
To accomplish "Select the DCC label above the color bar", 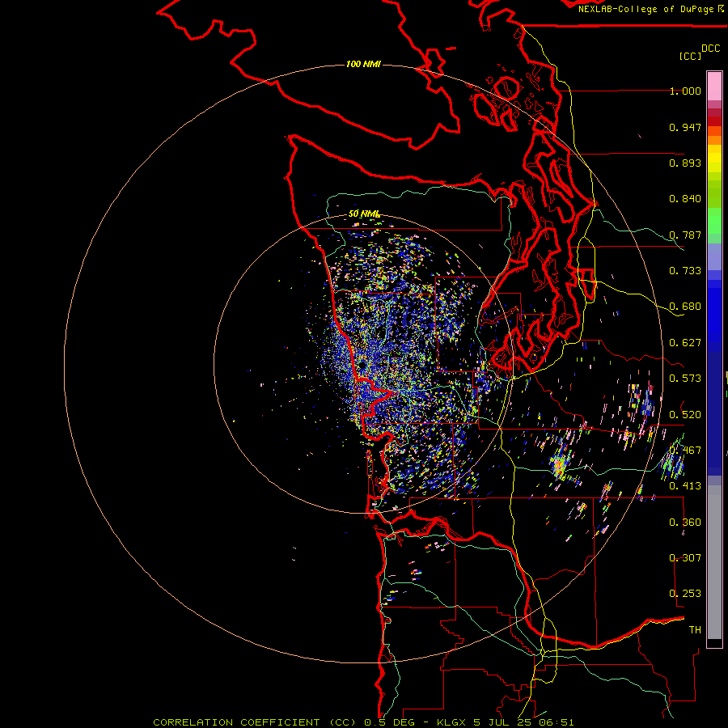I will (711, 49).
